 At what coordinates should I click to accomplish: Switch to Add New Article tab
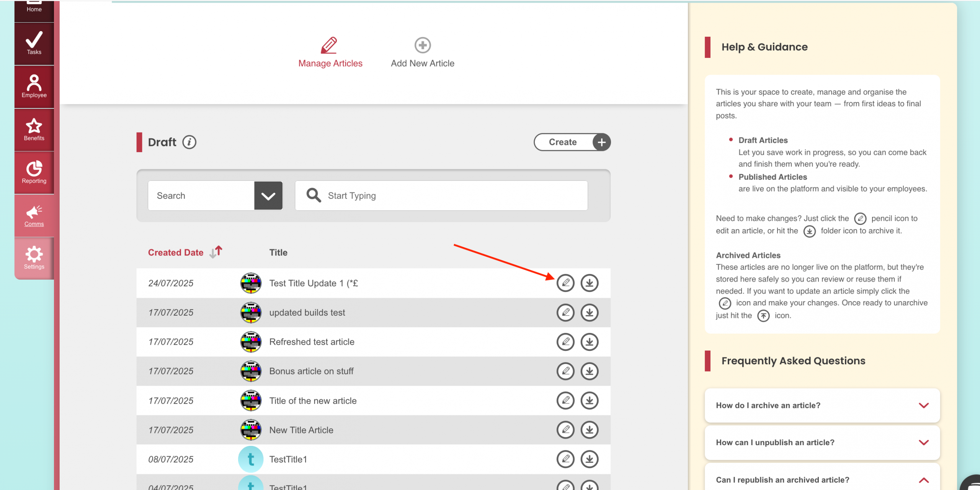click(422, 53)
